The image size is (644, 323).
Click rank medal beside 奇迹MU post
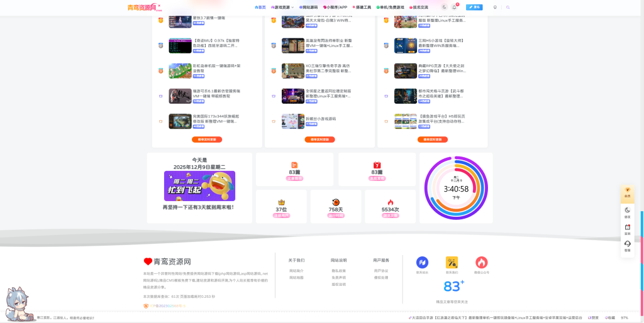point(160,45)
